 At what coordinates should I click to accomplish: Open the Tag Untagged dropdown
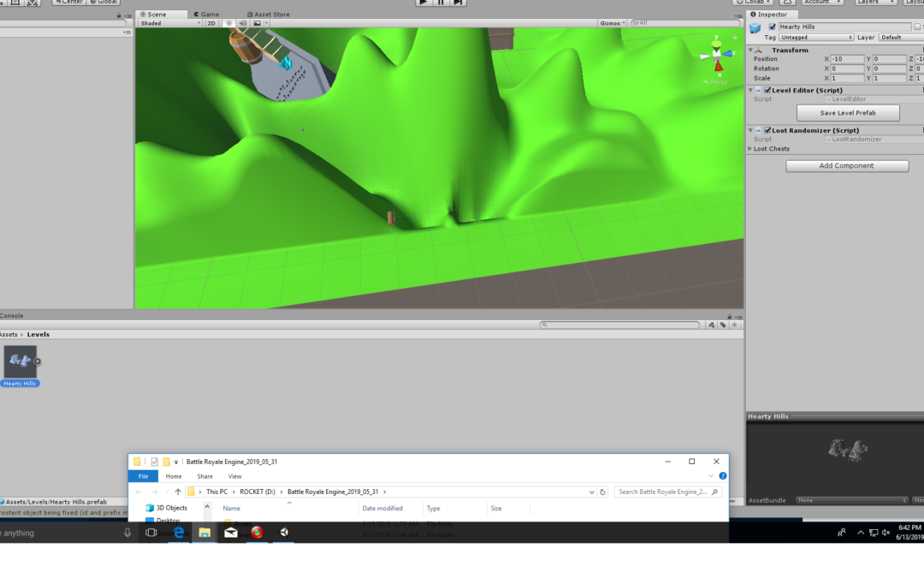pyautogui.click(x=816, y=37)
